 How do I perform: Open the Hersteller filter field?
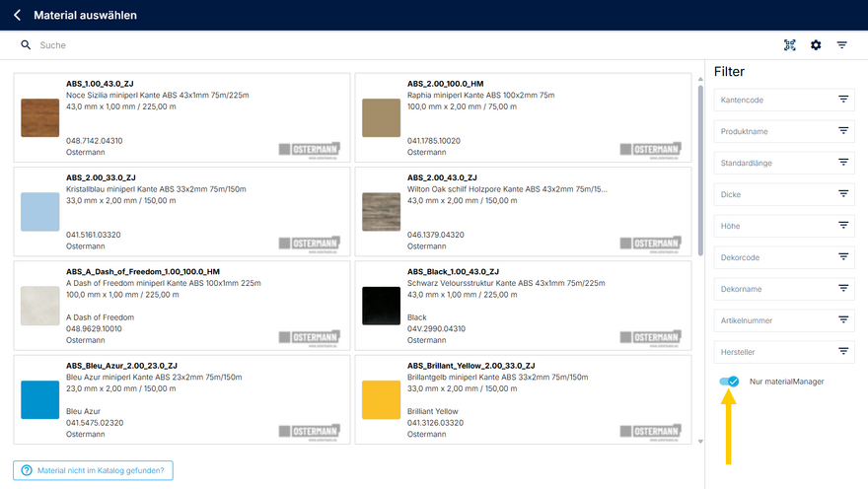(x=784, y=352)
